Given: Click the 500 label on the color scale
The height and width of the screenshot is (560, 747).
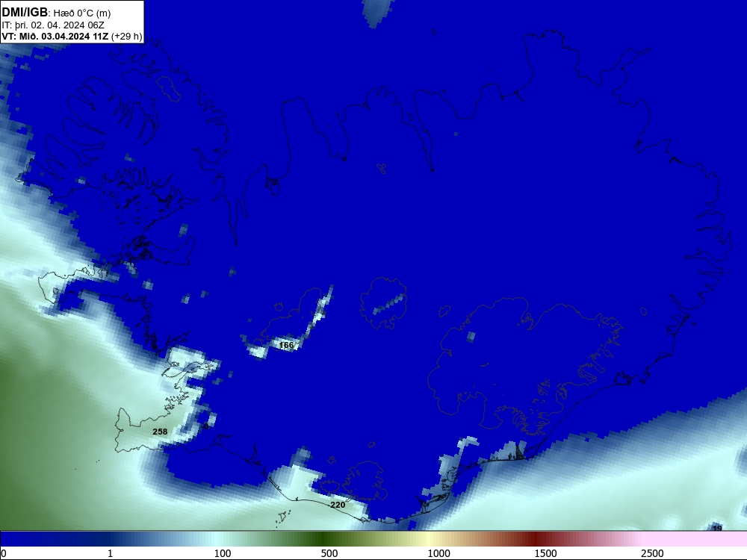Looking at the screenshot, I should [329, 553].
